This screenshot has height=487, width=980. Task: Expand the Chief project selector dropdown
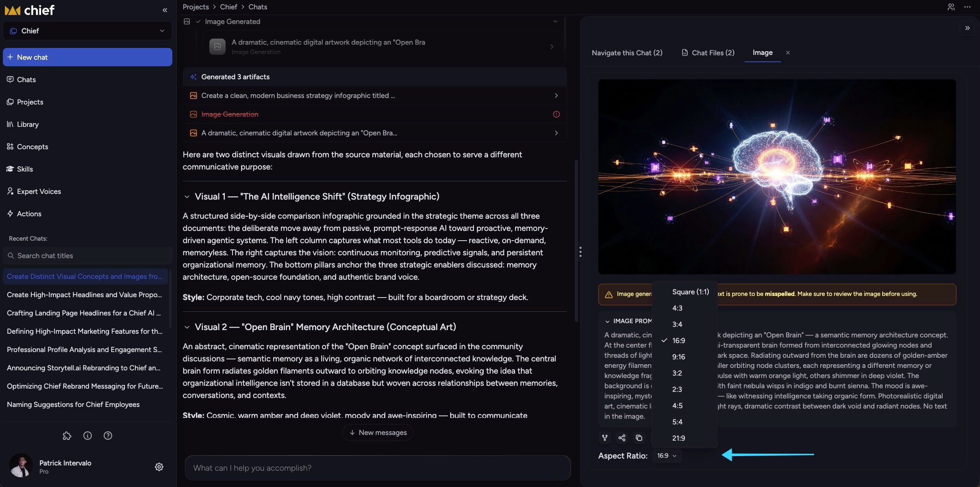click(87, 31)
